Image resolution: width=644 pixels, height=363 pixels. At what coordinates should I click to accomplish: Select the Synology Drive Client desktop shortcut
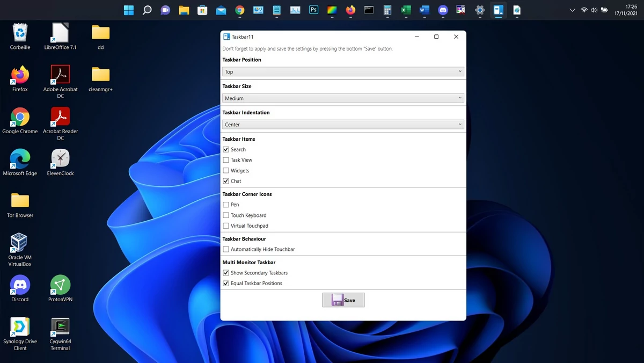[20, 333]
